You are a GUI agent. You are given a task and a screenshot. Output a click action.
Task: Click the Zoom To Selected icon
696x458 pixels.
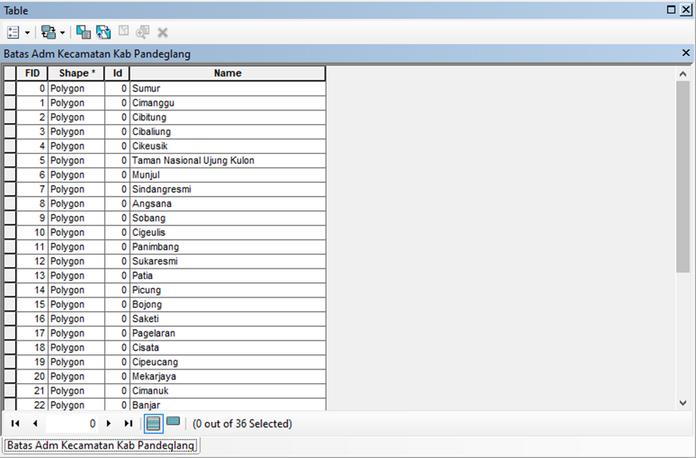coord(142,32)
